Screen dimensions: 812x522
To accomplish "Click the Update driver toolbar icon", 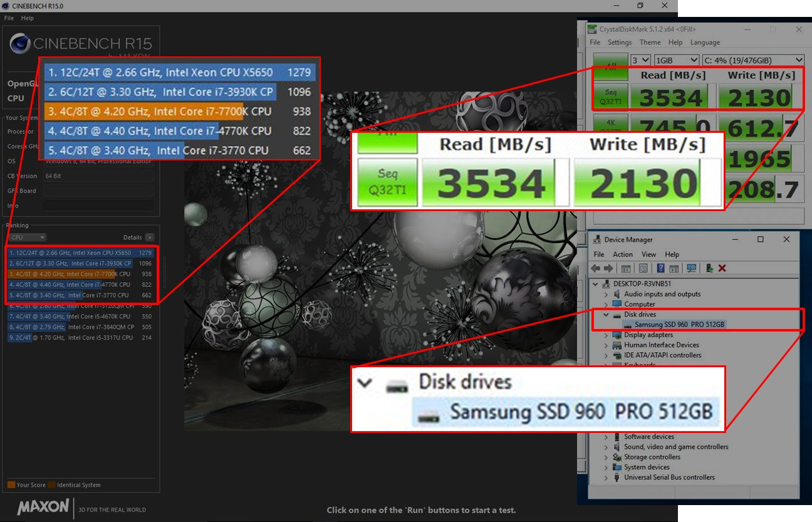I will pos(709,268).
